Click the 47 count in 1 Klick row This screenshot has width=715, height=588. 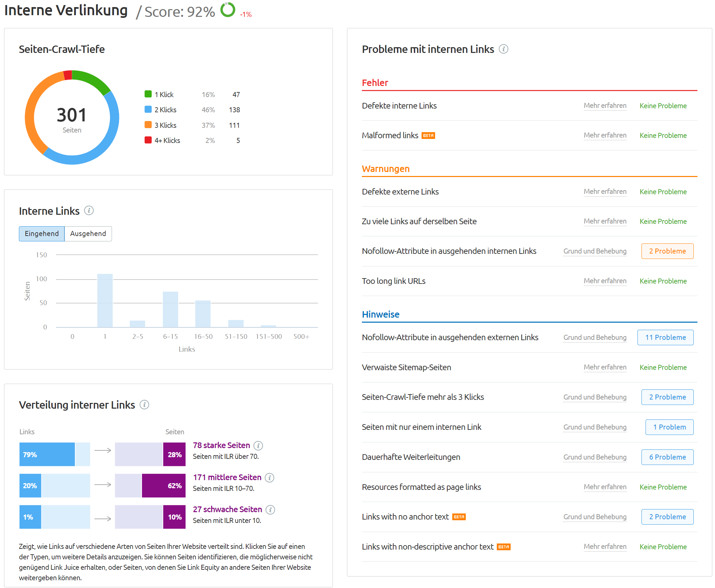click(236, 94)
